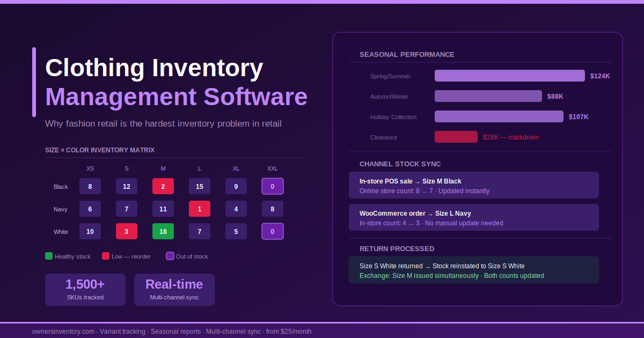Screen dimensions: 644x338
Task: Click the green Healthy stock legend swatch
Action: 49,256
